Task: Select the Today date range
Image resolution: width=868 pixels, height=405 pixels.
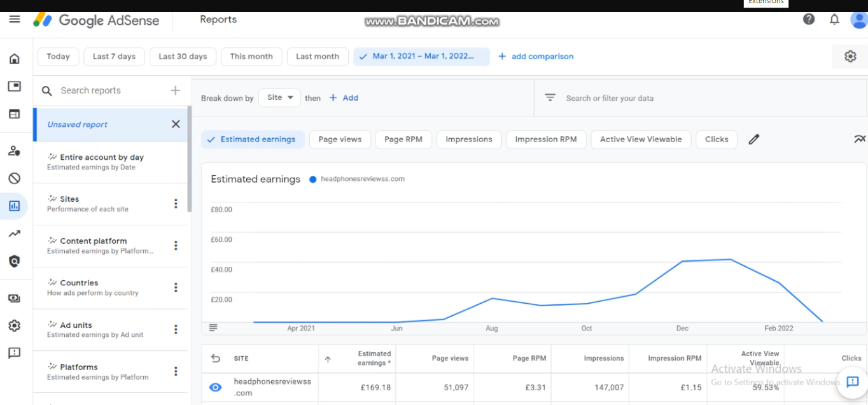Action: click(58, 57)
